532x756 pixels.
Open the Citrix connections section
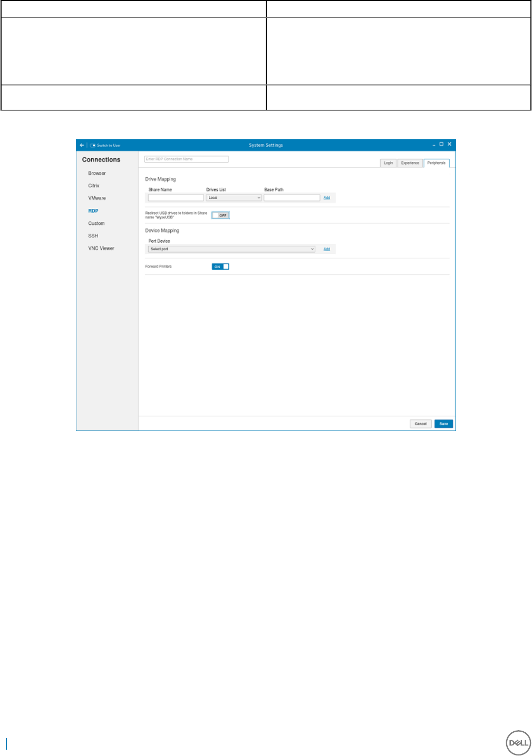(x=94, y=186)
